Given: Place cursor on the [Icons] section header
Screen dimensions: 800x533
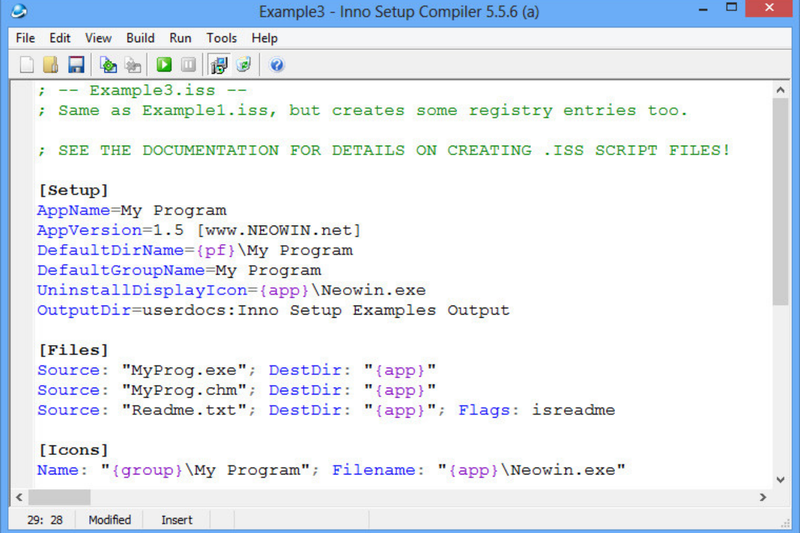Looking at the screenshot, I should pyautogui.click(x=73, y=450).
